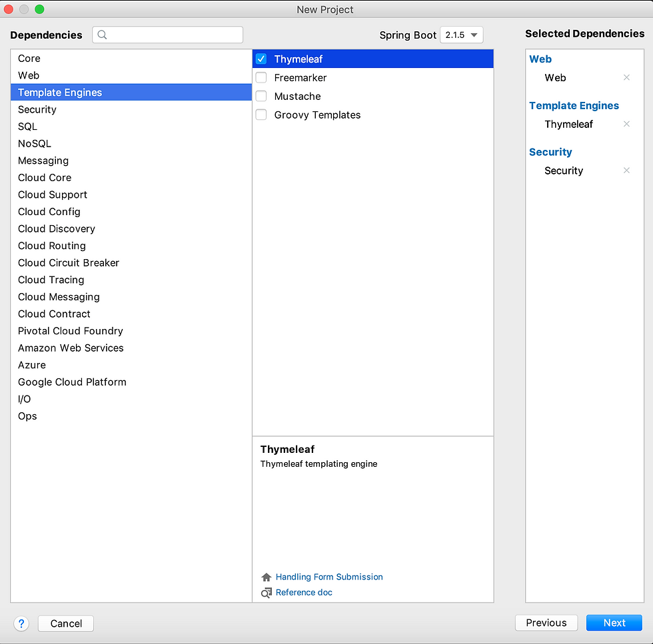This screenshot has height=644, width=653.
Task: Select the Cloud Contract category
Action: [x=131, y=314]
